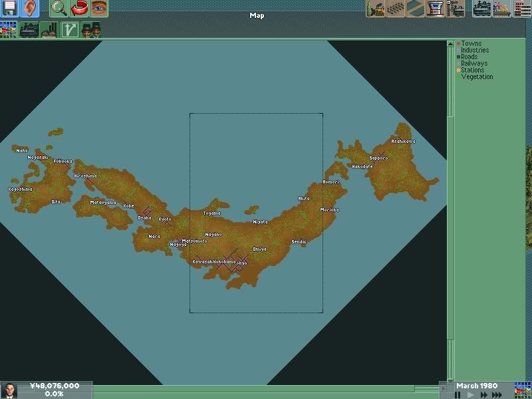Click the March 1980 date display
Image resolution: width=532 pixels, height=399 pixels.
(x=477, y=386)
